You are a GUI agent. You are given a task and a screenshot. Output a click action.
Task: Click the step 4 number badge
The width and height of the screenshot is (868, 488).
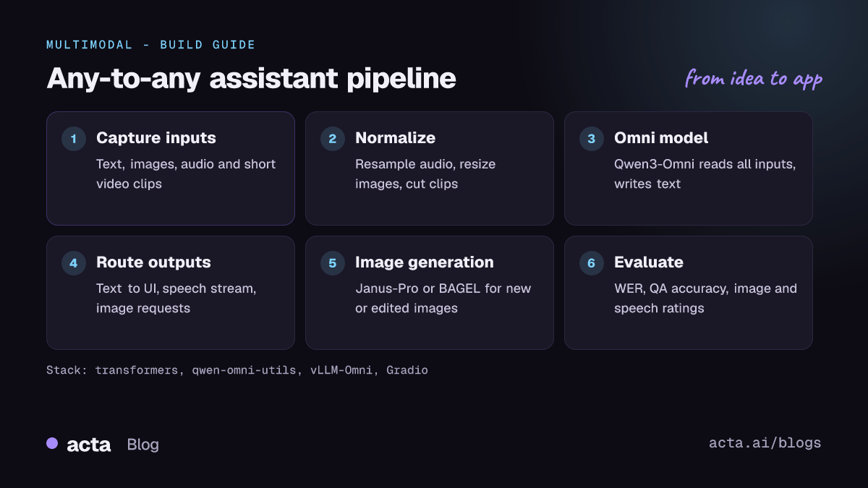tap(74, 263)
